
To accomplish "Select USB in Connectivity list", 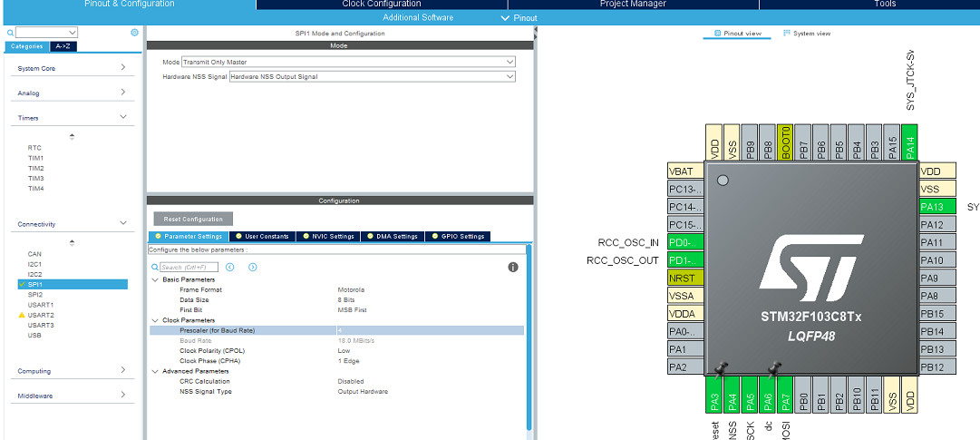I will (34, 335).
